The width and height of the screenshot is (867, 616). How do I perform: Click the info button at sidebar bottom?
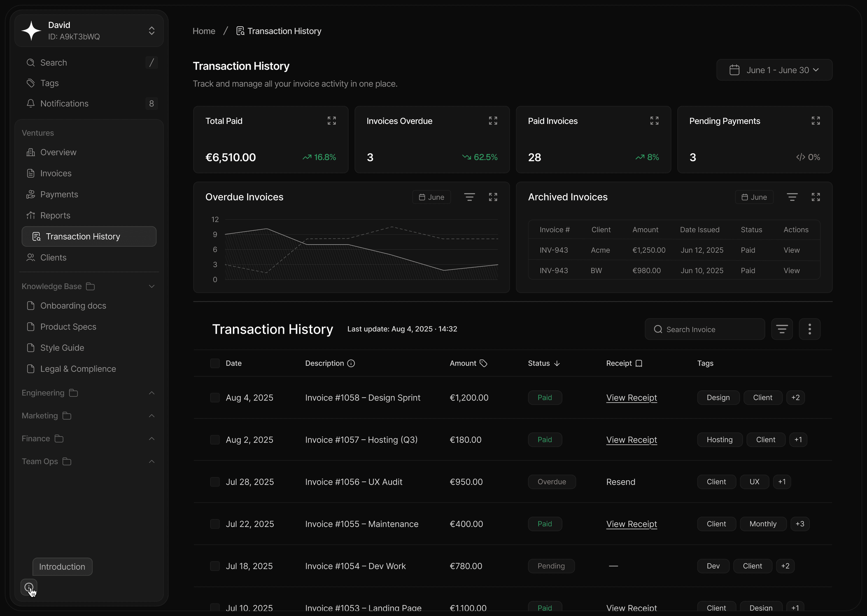tap(28, 588)
